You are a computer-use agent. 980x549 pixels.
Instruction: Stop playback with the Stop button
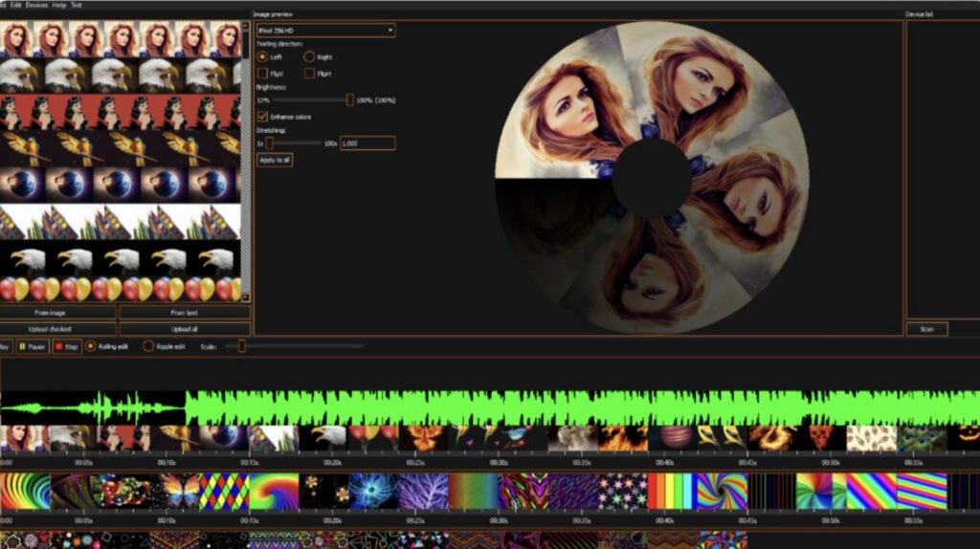pyautogui.click(x=66, y=346)
